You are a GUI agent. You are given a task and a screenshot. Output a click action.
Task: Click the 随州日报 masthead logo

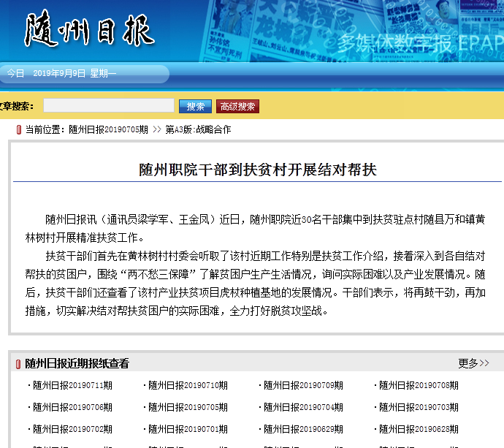(x=89, y=31)
